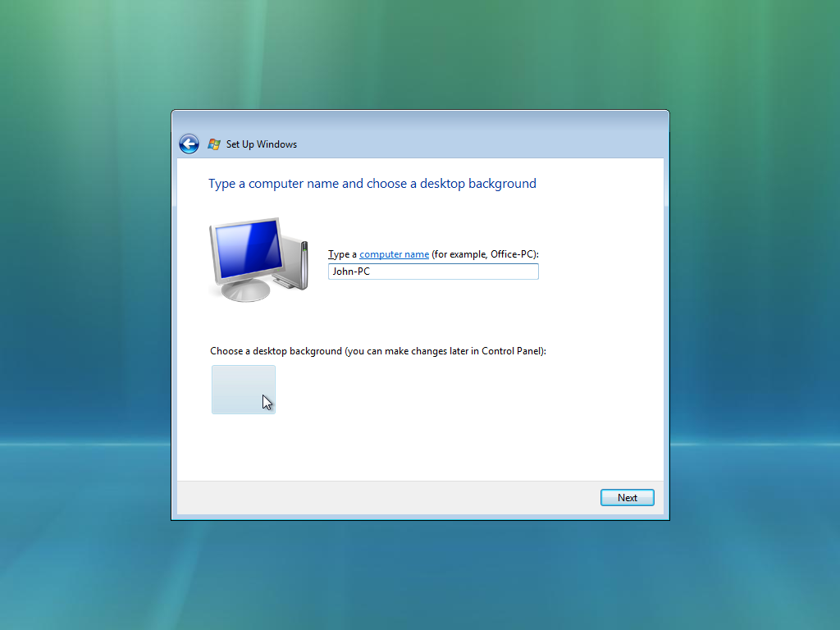Select the blank desktop background thumbnail
This screenshot has width=840, height=630.
tap(244, 390)
